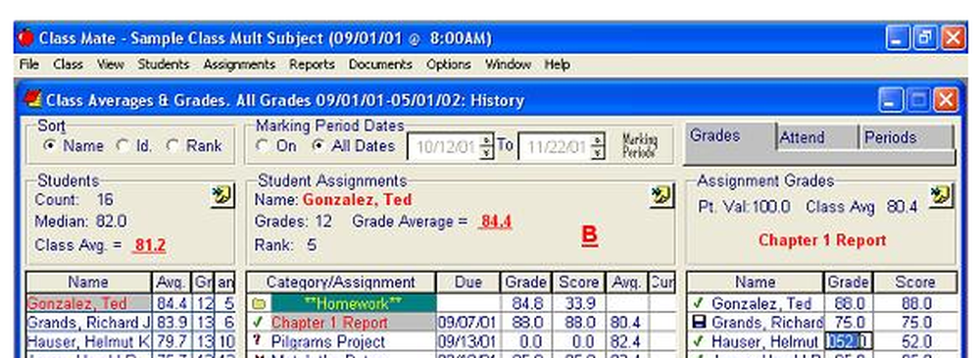Select Grands, Richard J in the students list

88,323
